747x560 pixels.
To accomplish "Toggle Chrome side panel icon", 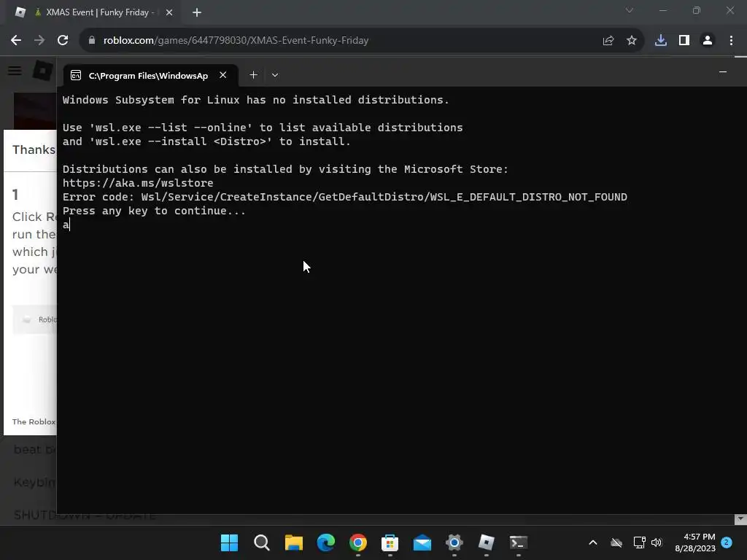I will 684,41.
